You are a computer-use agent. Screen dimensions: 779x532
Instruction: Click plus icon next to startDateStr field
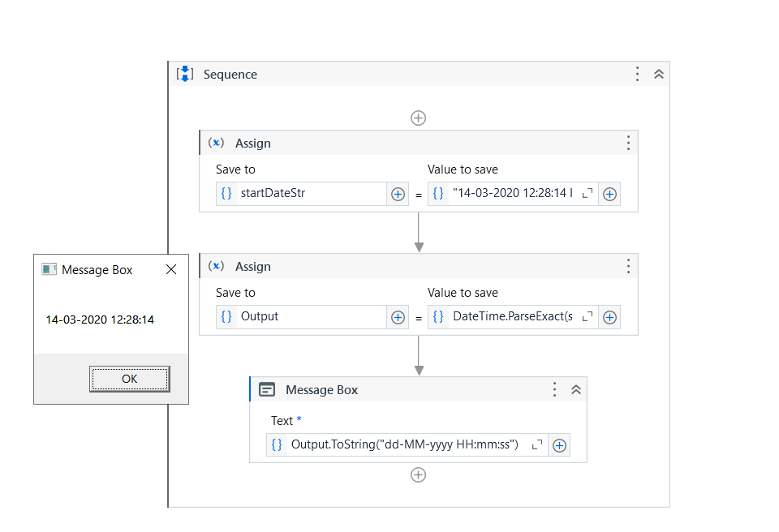[x=398, y=194]
